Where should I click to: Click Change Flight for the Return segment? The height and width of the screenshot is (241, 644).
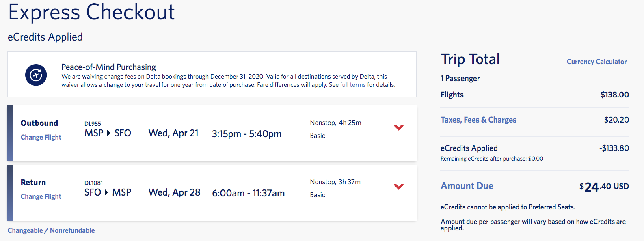pos(41,196)
